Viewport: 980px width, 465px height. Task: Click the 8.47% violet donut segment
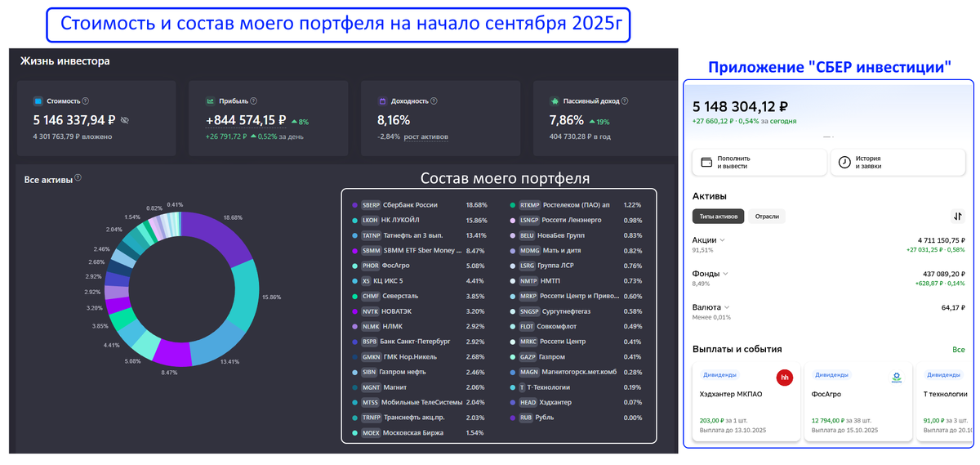coord(173,353)
